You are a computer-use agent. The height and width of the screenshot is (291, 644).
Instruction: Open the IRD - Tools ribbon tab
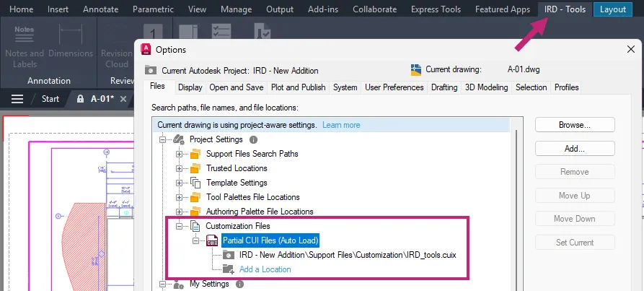(565, 9)
